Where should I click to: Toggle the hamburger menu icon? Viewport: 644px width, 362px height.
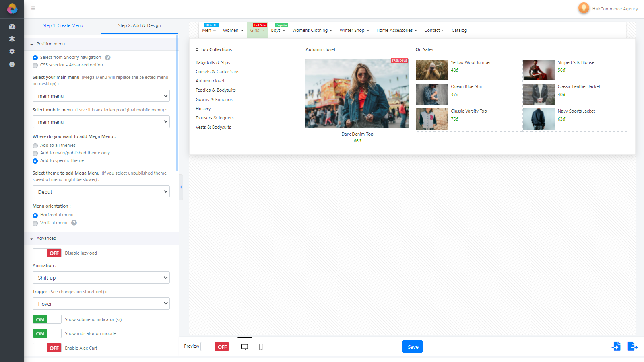33,8
